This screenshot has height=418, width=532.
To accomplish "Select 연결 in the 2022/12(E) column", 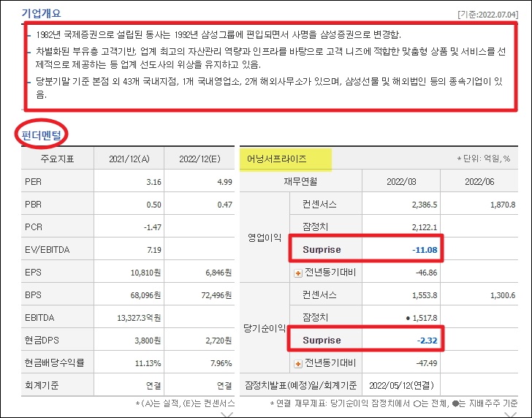I will (224, 386).
